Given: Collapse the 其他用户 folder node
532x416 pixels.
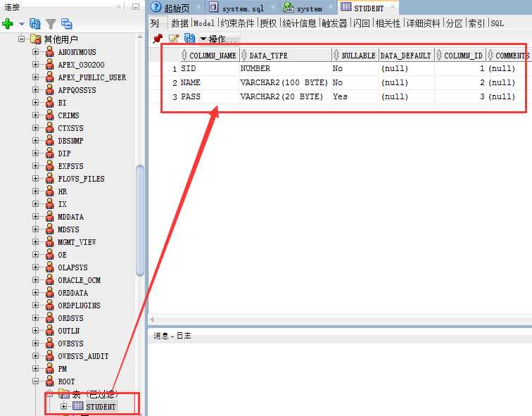Looking at the screenshot, I should [21, 39].
